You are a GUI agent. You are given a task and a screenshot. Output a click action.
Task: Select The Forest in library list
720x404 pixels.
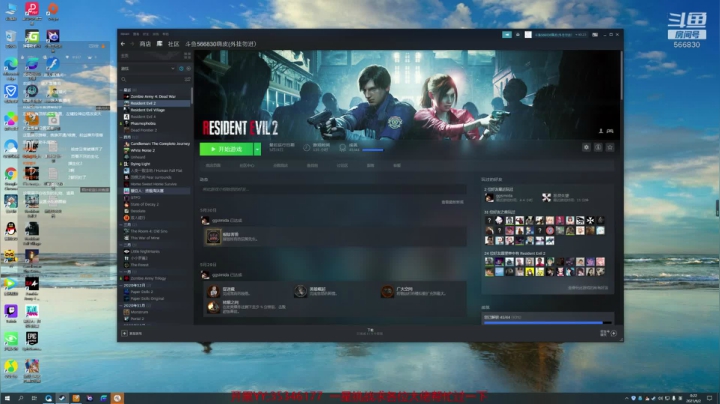[139, 265]
